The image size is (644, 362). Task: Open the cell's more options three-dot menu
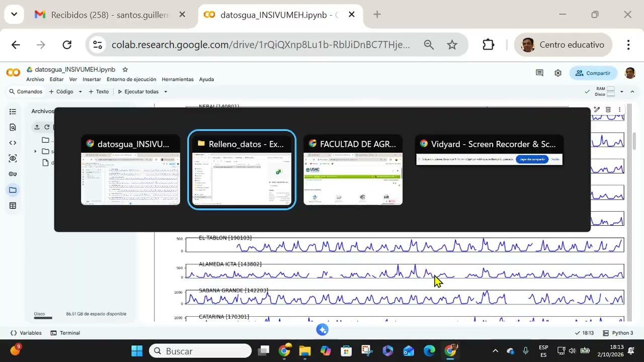pyautogui.click(x=619, y=110)
